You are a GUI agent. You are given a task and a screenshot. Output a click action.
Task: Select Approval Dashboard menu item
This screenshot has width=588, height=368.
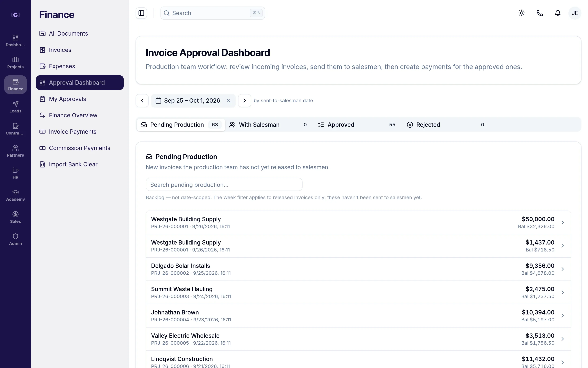click(80, 83)
